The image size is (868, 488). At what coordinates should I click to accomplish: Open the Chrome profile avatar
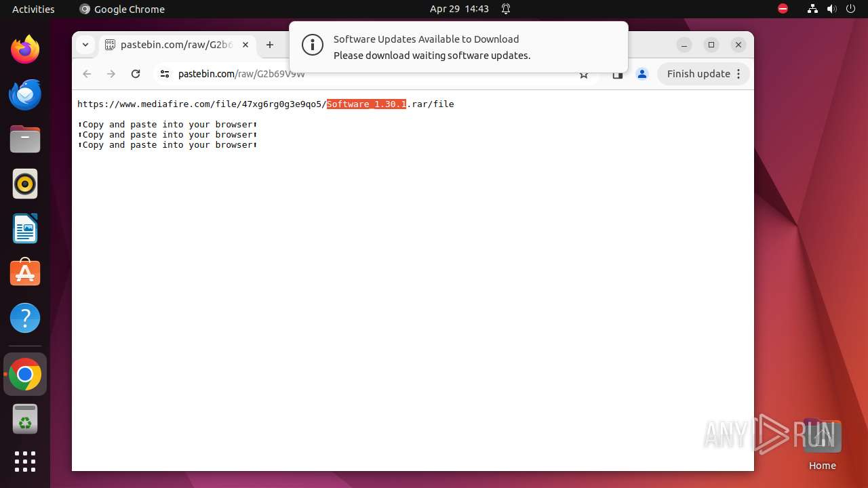pyautogui.click(x=642, y=74)
